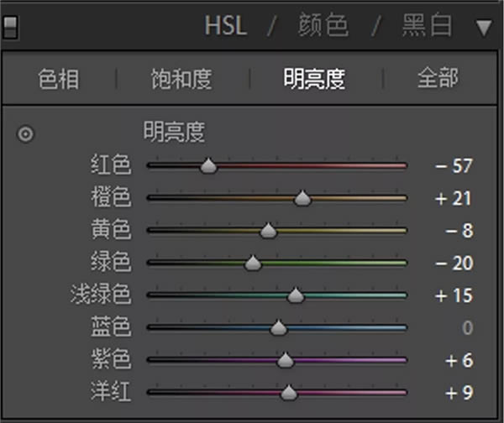Click the 浅绿色 (Aqua) luminance slider handle
The width and height of the screenshot is (504, 423).
click(296, 295)
